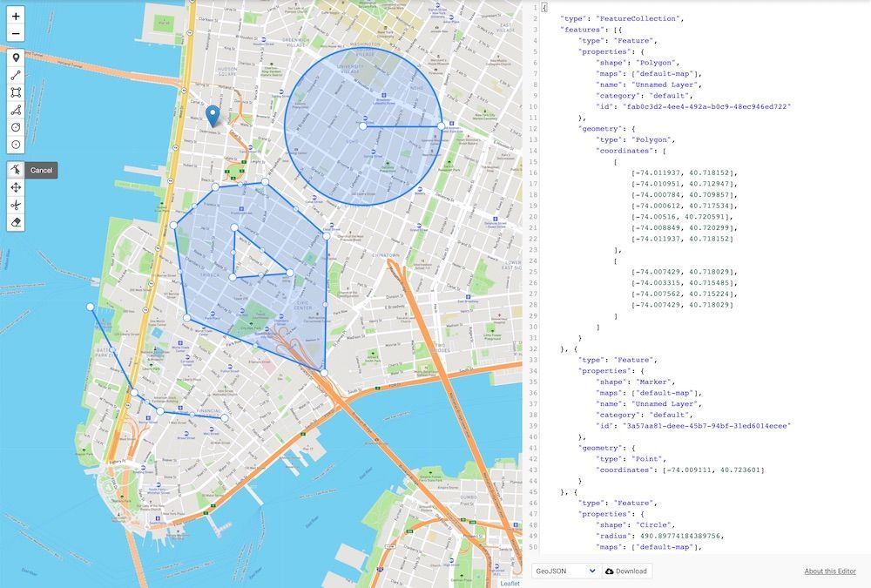This screenshot has width=871, height=588.
Task: Click the circle's center handle
Action: click(363, 126)
